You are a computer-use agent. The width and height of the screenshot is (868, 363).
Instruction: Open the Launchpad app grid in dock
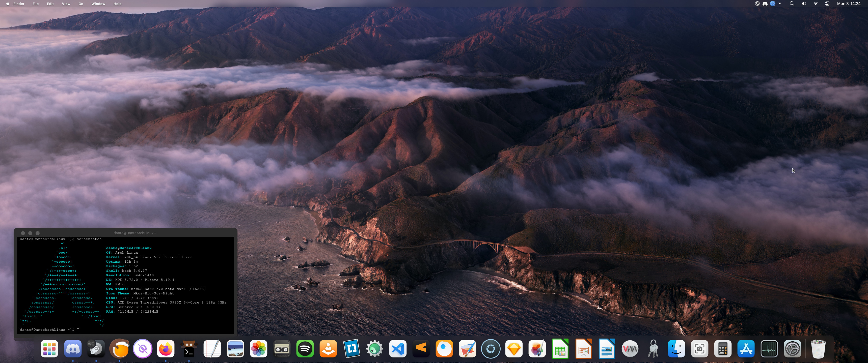pyautogui.click(x=49, y=349)
